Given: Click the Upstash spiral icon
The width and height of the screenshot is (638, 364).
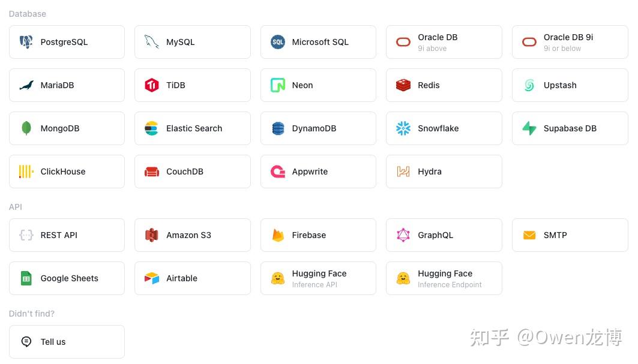Looking at the screenshot, I should click(529, 85).
